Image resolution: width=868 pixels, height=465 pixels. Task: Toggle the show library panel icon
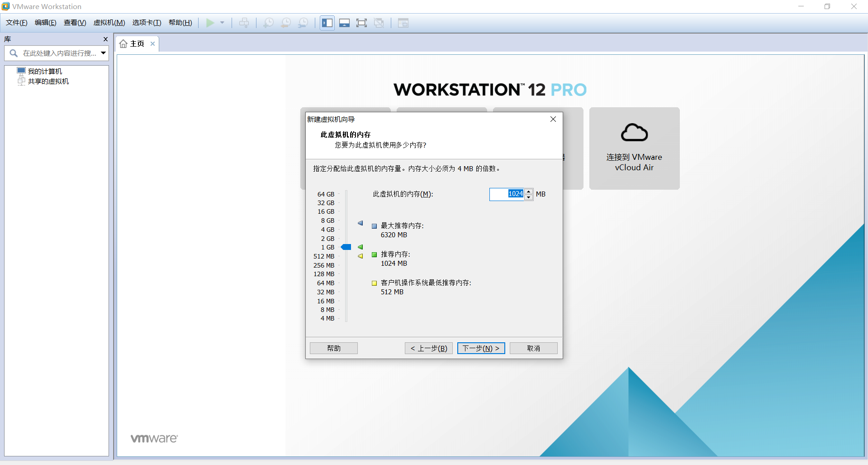click(327, 23)
